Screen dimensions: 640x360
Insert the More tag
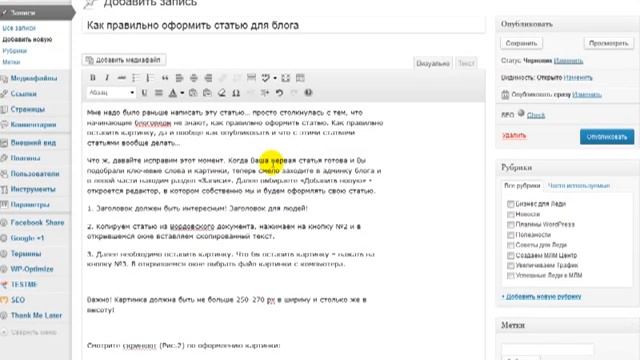[x=251, y=78]
